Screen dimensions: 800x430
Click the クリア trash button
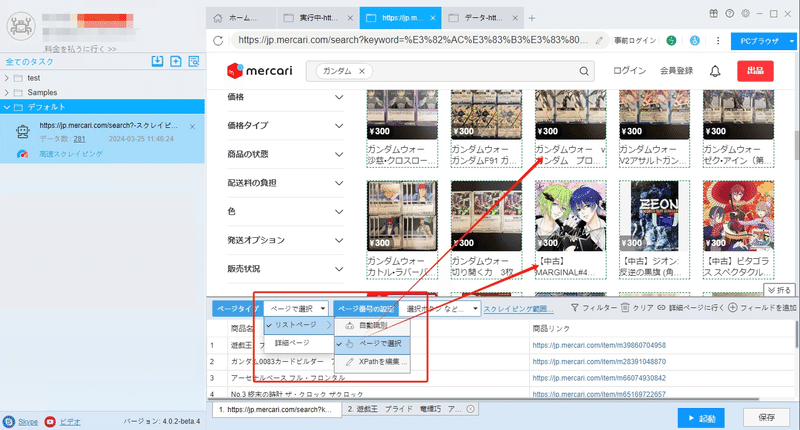click(637, 308)
